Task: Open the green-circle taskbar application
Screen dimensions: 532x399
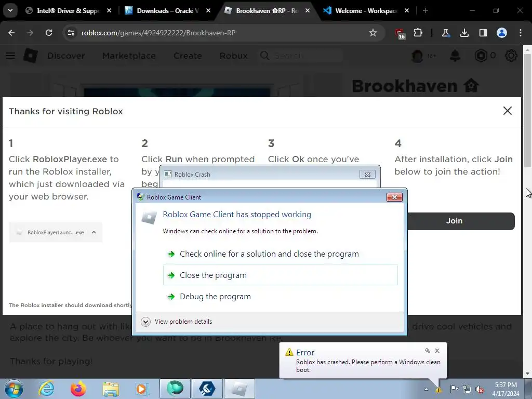Action: click(x=175, y=389)
